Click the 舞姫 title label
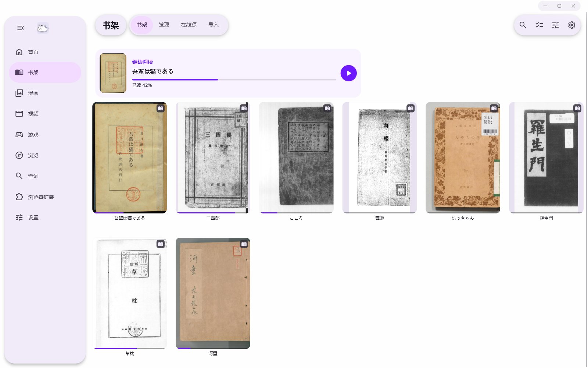This screenshot has height=368, width=588. (380, 218)
